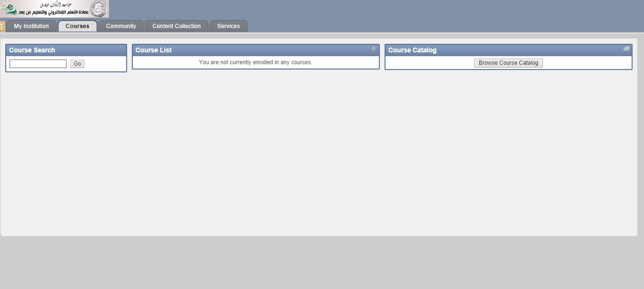Click the university logo banner

tap(54, 9)
